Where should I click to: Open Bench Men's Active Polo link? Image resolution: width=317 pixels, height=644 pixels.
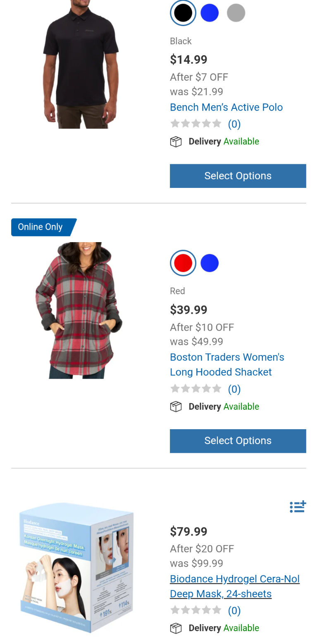[x=226, y=107]
